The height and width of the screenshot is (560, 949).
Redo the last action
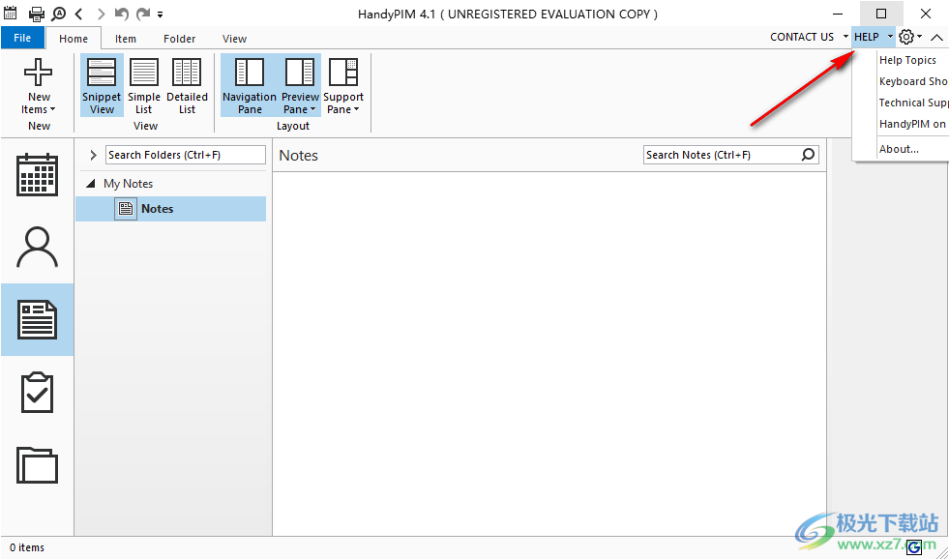coord(143,14)
